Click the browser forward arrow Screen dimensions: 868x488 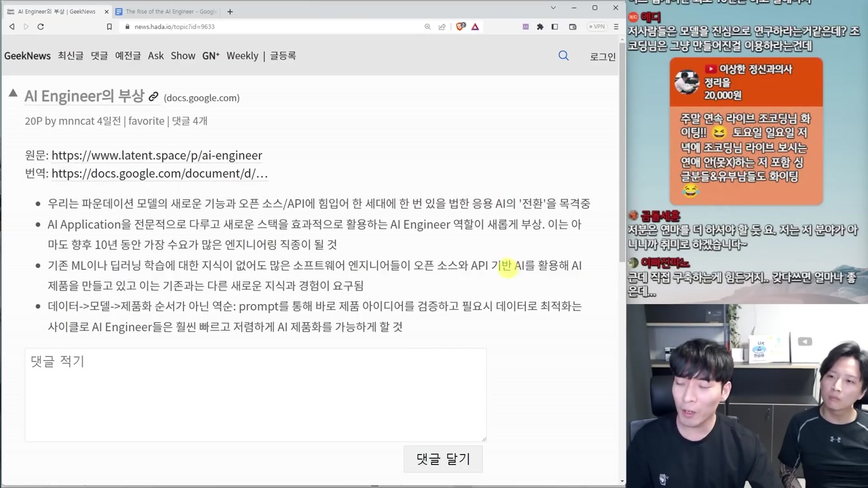26,26
